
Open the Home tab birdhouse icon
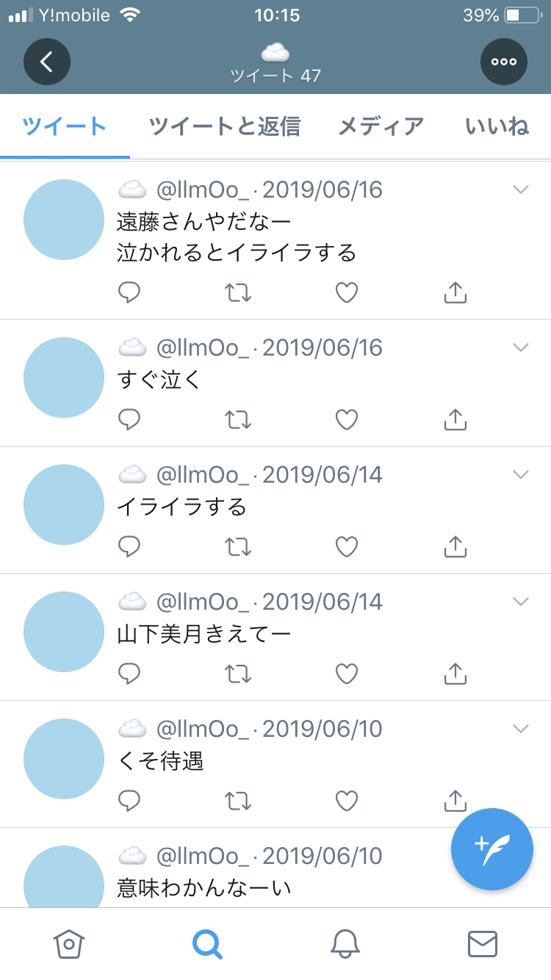69,943
